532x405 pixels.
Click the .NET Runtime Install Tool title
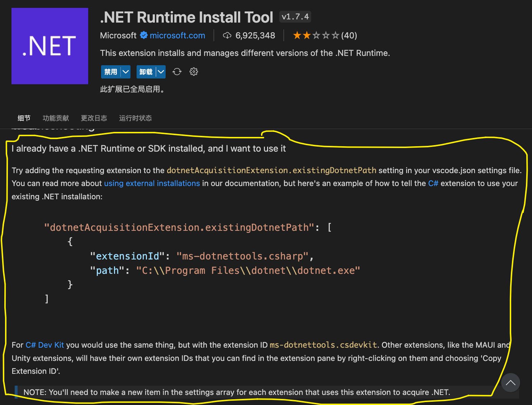coord(187,17)
